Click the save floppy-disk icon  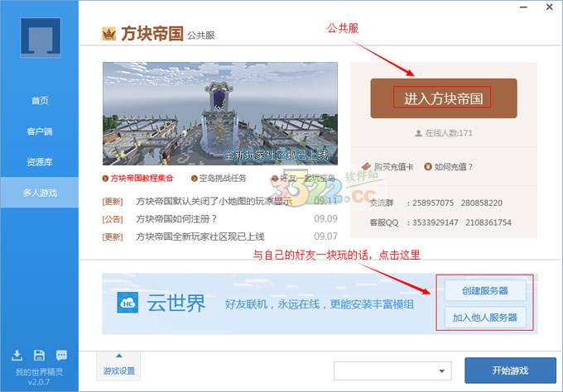tap(39, 355)
